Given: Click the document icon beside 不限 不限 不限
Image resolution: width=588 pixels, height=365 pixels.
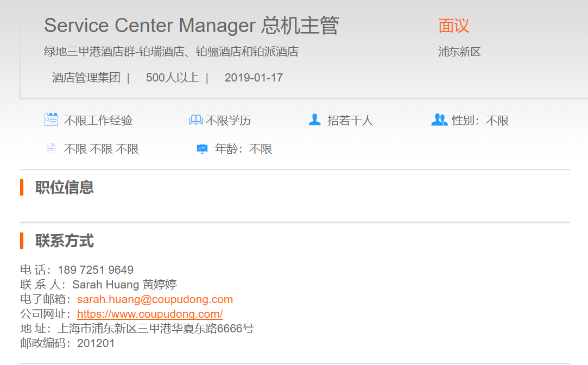Looking at the screenshot, I should pos(51,148).
